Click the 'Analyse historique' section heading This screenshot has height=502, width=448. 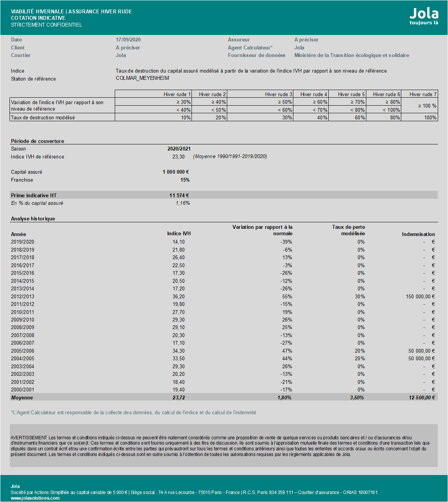click(x=33, y=219)
